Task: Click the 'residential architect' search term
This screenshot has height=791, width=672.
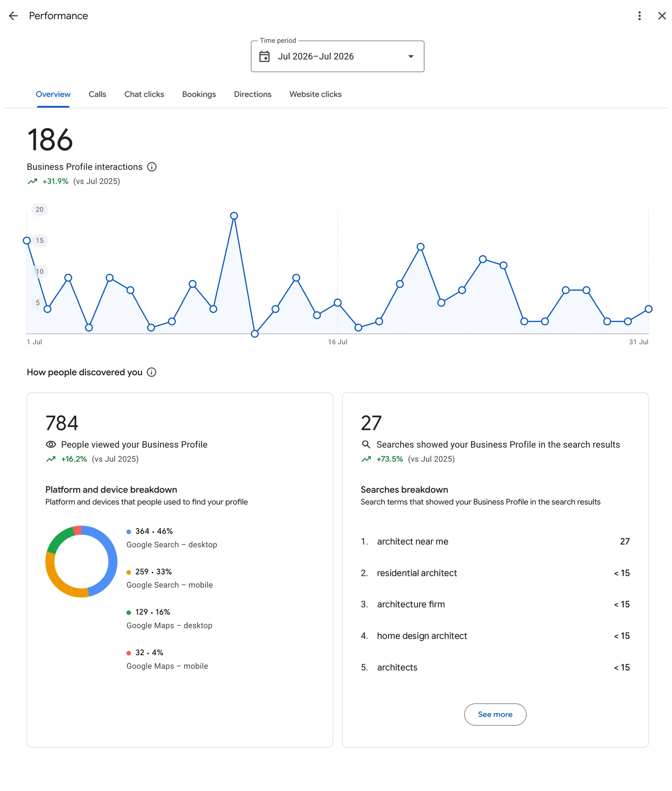Action: click(417, 573)
